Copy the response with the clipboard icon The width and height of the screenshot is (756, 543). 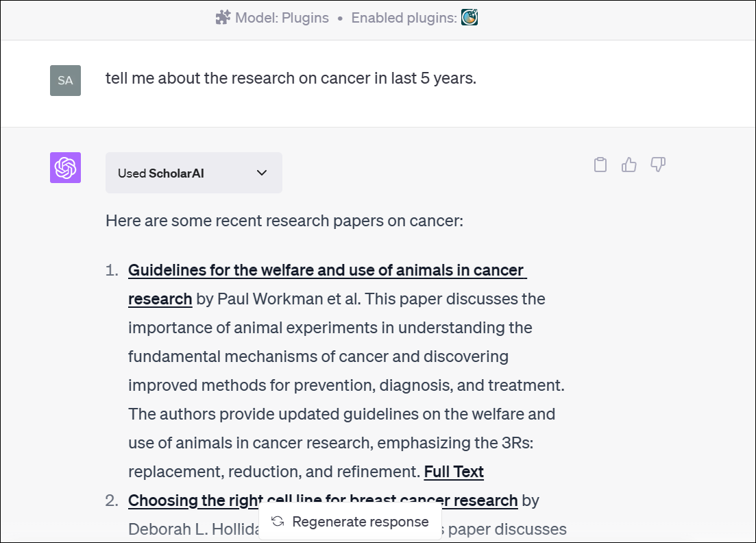(600, 165)
